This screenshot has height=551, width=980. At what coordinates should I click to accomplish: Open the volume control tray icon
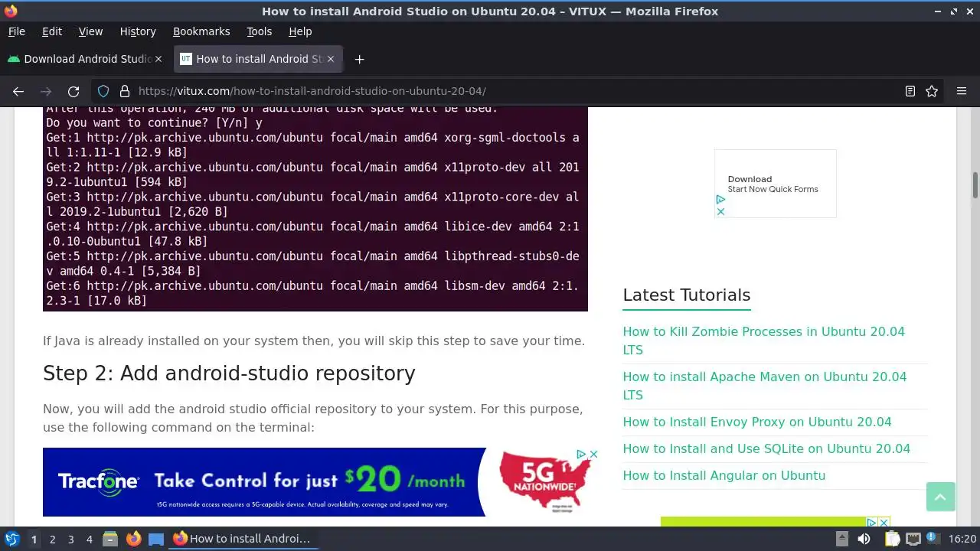[x=864, y=539]
